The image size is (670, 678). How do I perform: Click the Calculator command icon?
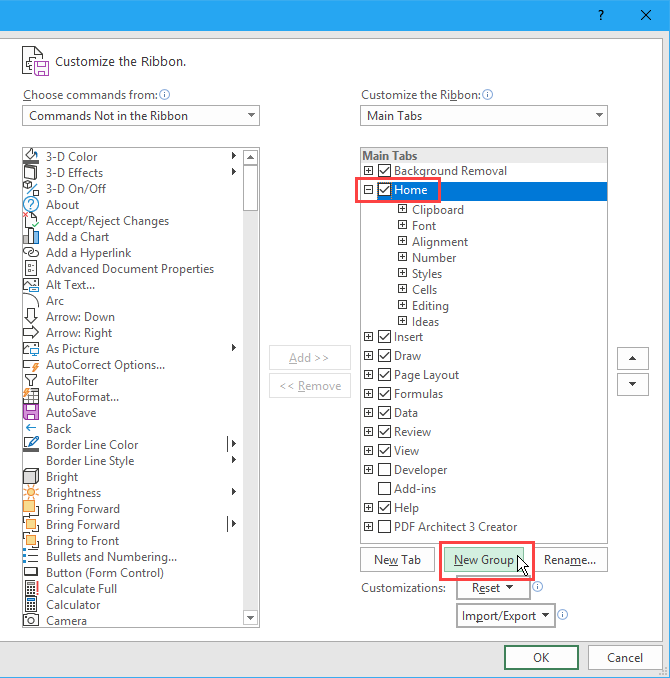point(30,604)
